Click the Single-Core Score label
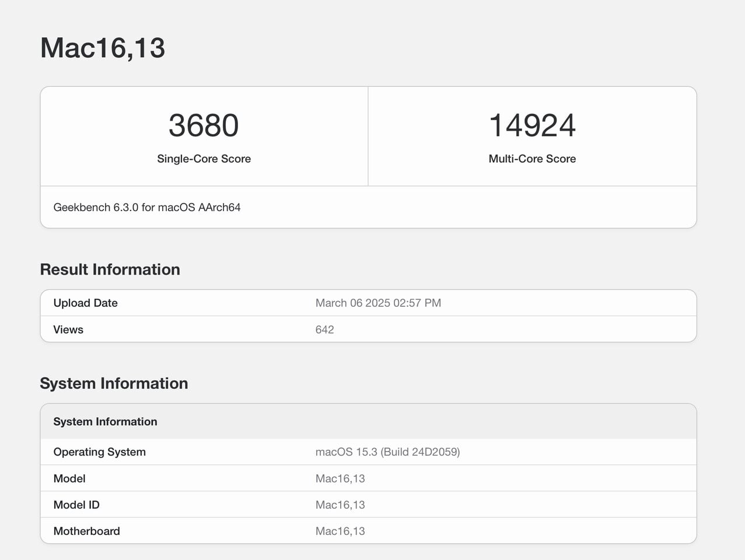 click(203, 158)
